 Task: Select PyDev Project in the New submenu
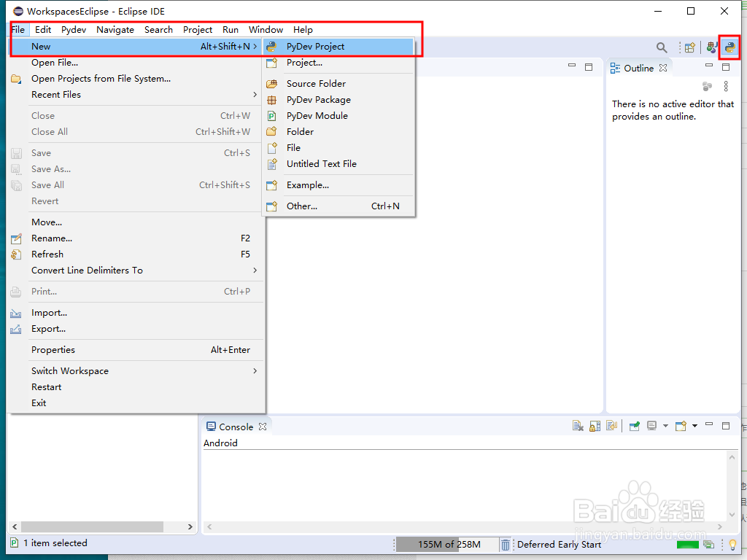(x=338, y=46)
